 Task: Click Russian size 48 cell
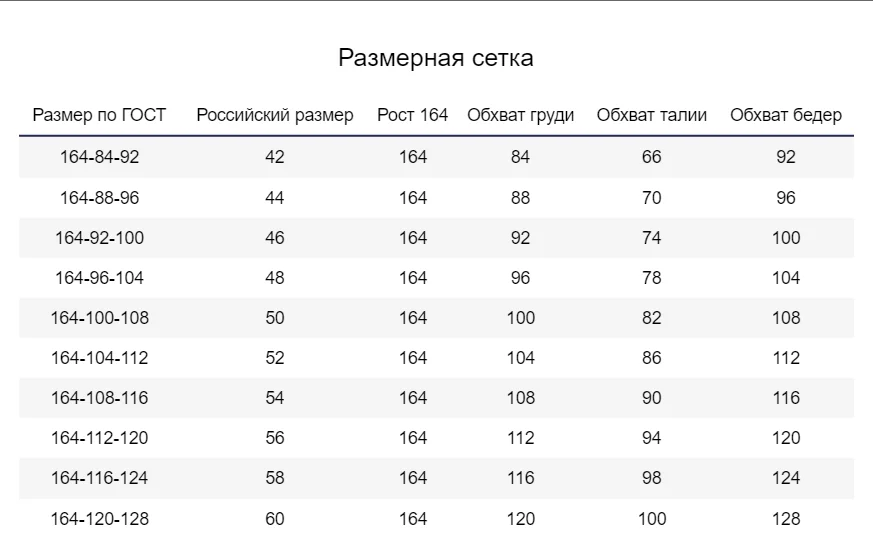click(x=275, y=278)
